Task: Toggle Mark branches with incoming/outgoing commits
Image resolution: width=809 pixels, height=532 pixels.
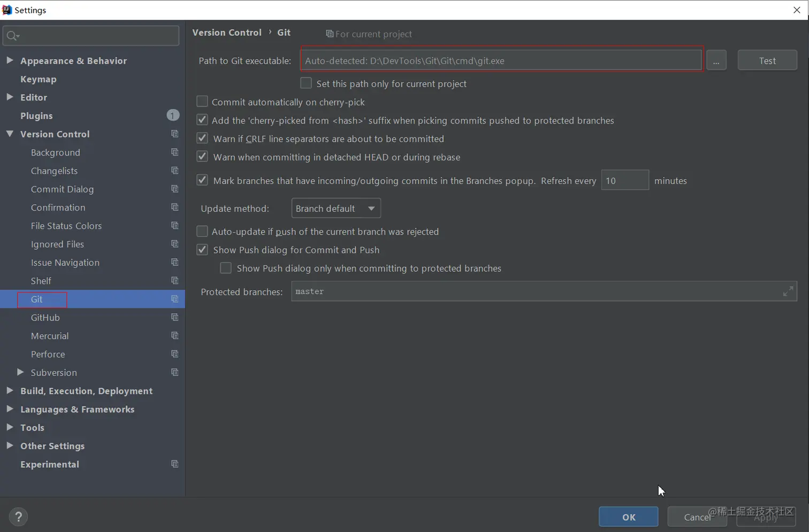Action: 202,180
